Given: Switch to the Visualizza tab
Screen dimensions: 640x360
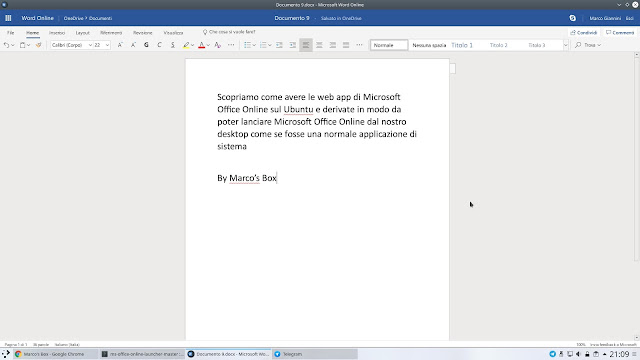Looking at the screenshot, I should tap(173, 33).
